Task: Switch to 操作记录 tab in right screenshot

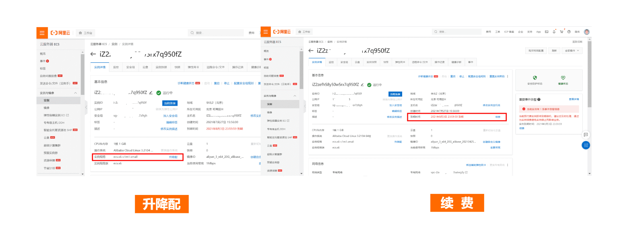Action: click(440, 62)
